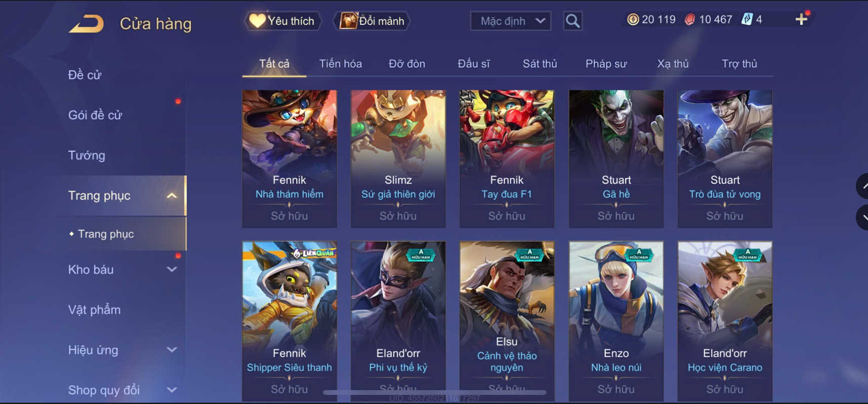Viewport: 868px width, 404px height.
Task: Open Gói đề cử in sidebar
Action: pyautogui.click(x=95, y=115)
